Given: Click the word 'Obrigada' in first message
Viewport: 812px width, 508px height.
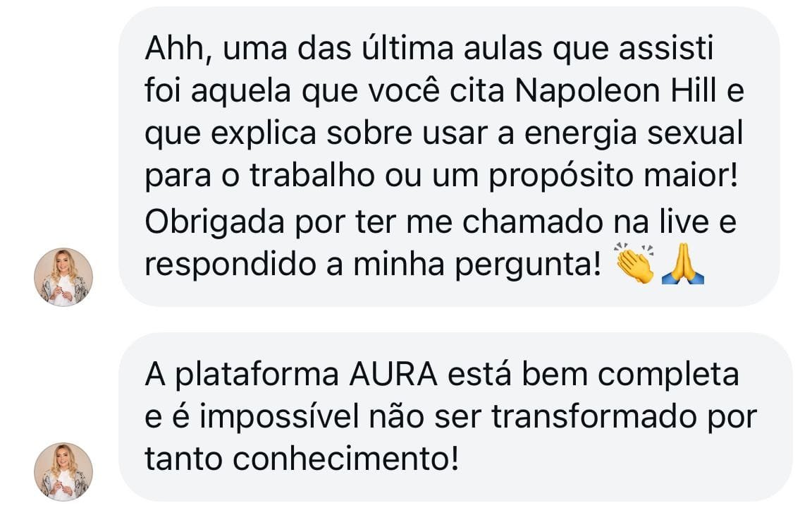Looking at the screenshot, I should coord(214,222).
